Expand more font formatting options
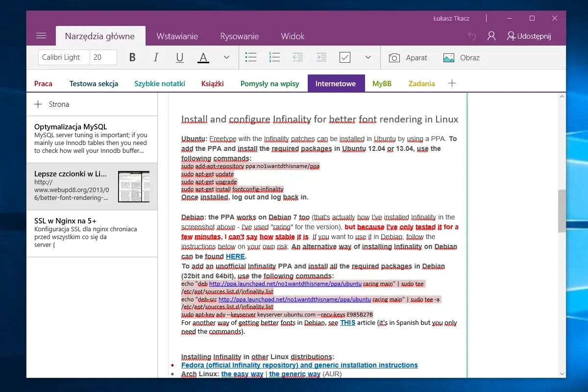The width and height of the screenshot is (588, 392). click(226, 57)
